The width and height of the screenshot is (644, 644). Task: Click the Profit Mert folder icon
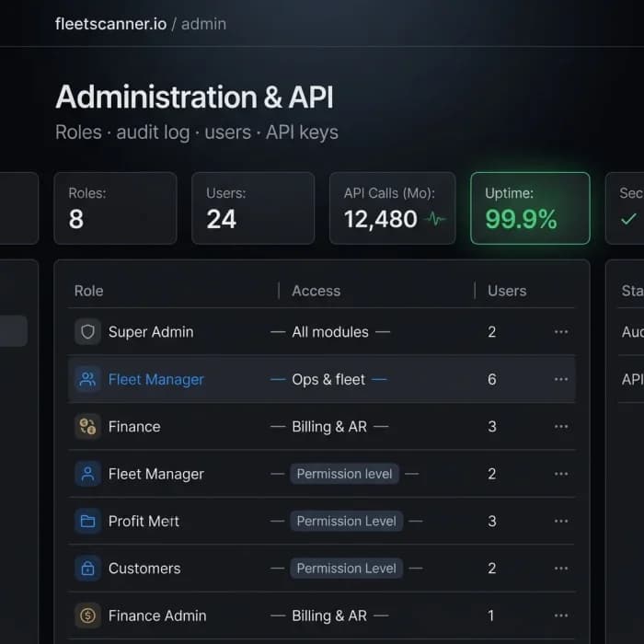[x=87, y=521]
